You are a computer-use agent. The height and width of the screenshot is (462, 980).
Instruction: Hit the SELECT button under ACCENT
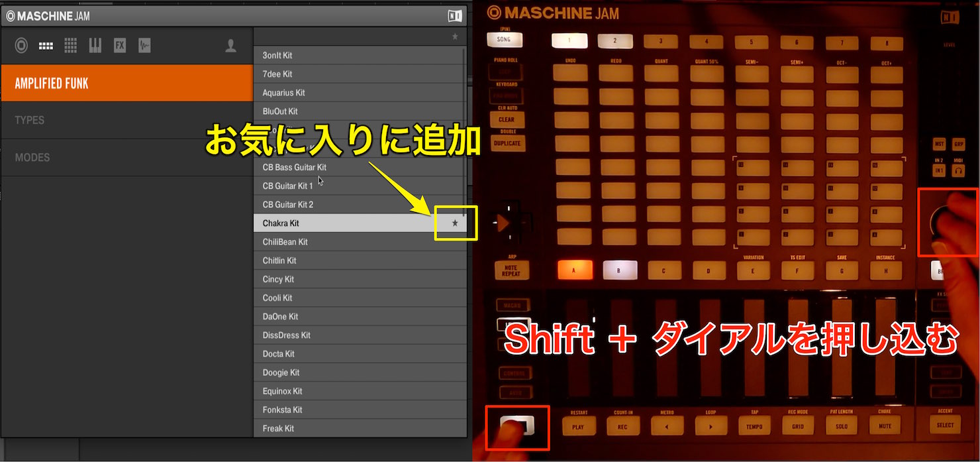[946, 424]
